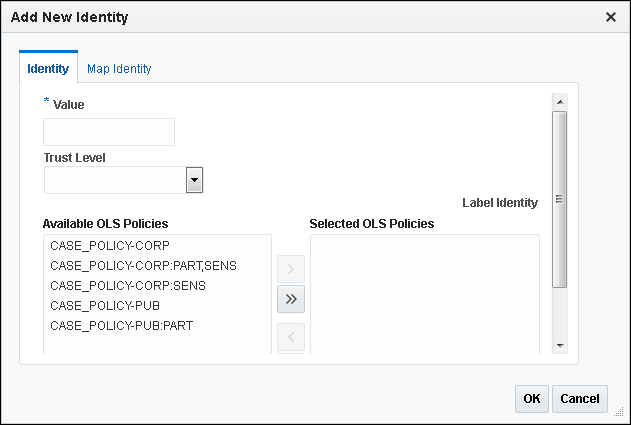Click the move all right double-arrow
The image size is (631, 425).
pyautogui.click(x=290, y=298)
